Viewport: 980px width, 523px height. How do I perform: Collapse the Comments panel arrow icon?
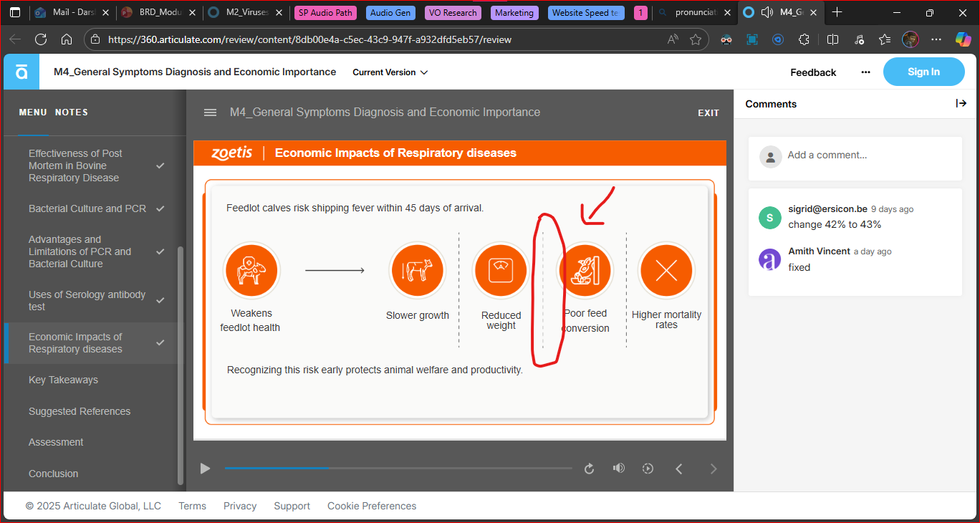pyautogui.click(x=961, y=104)
